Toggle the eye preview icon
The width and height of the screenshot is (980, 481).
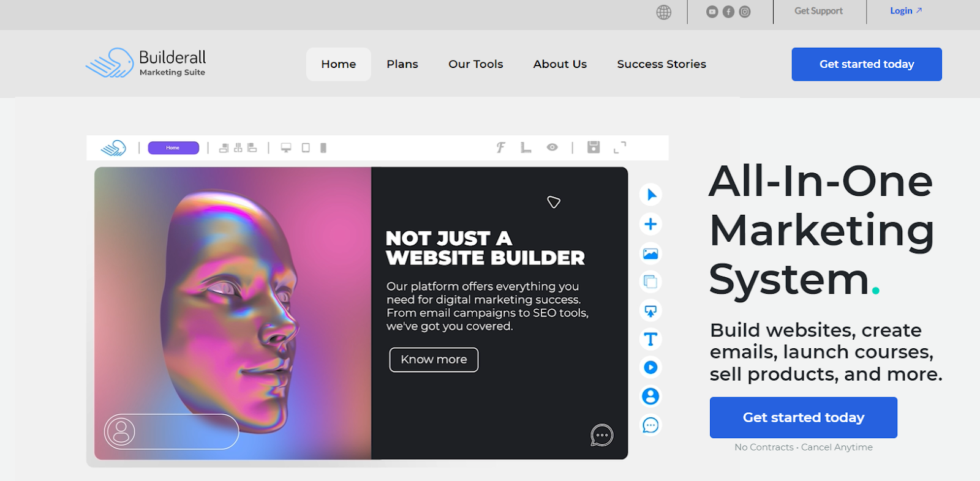[552, 147]
